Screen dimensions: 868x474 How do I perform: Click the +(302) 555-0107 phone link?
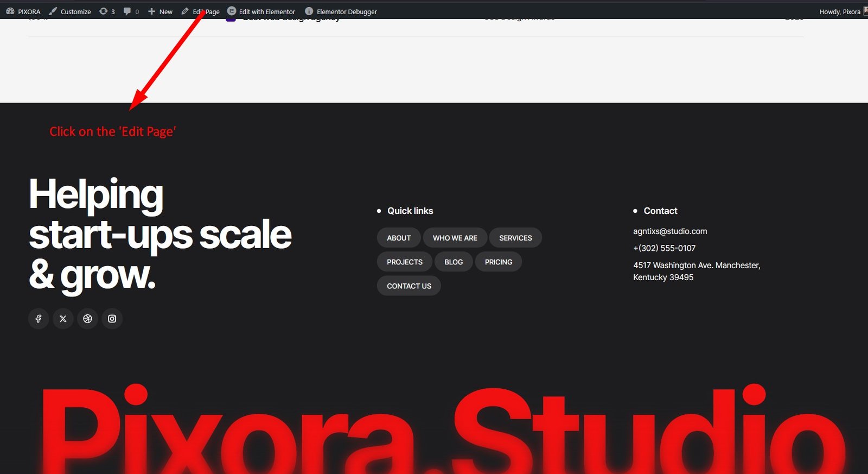(x=664, y=248)
